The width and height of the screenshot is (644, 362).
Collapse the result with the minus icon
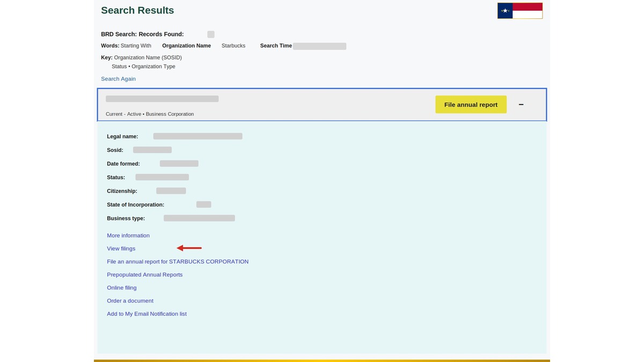(521, 105)
